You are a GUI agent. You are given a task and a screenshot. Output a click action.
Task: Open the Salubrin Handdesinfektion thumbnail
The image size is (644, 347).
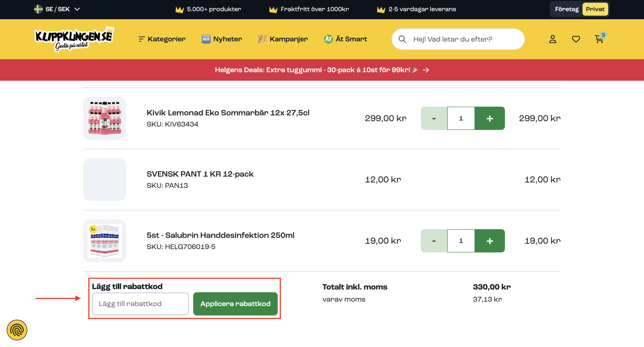105,241
